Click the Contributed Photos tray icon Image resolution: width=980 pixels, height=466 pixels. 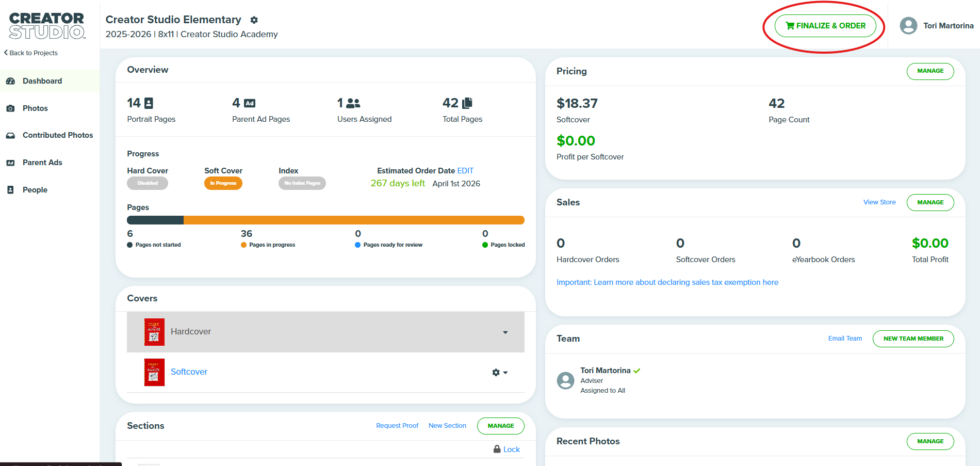pos(10,135)
